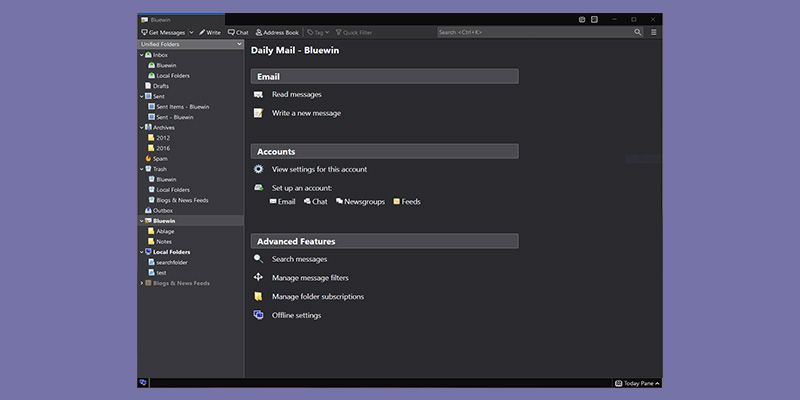This screenshot has width=800, height=400.
Task: Collapse the Sent folder tree
Action: [142, 96]
